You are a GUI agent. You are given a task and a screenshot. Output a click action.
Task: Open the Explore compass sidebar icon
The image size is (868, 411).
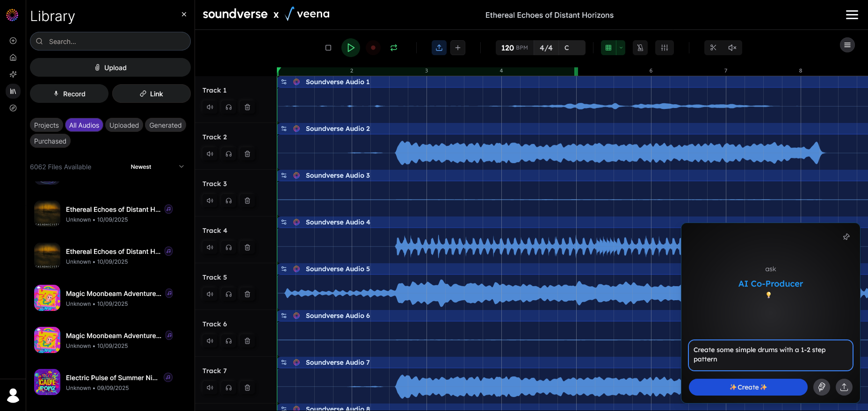(13, 108)
